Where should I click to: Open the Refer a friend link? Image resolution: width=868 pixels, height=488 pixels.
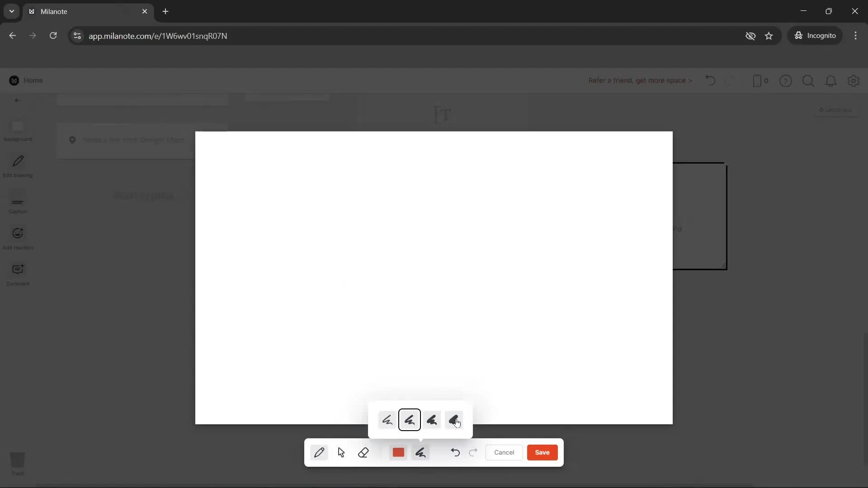coord(639,80)
